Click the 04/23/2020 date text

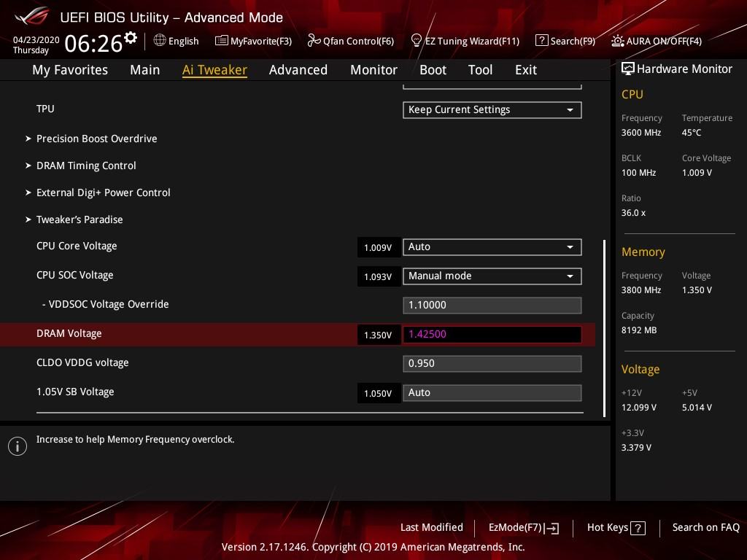coord(36,40)
